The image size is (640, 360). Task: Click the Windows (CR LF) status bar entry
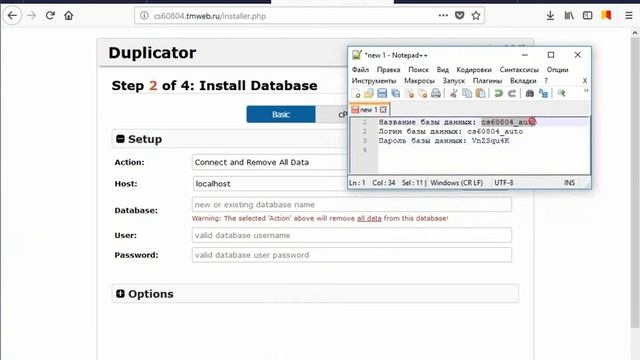pos(456,183)
